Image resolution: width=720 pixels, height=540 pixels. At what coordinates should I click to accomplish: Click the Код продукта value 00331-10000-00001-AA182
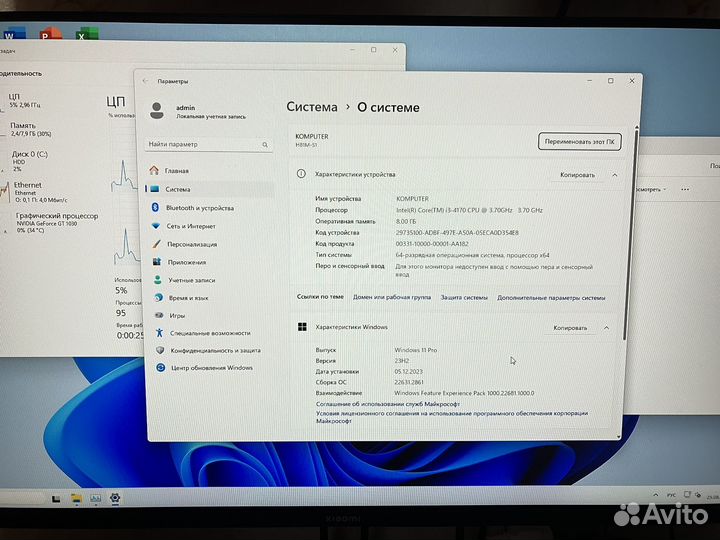pos(432,244)
